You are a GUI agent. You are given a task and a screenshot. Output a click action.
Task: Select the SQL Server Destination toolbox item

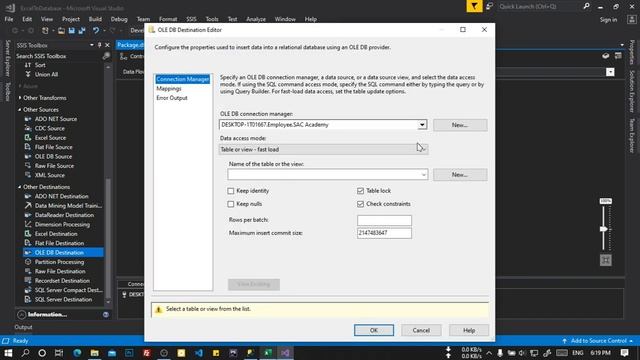(x=63, y=300)
